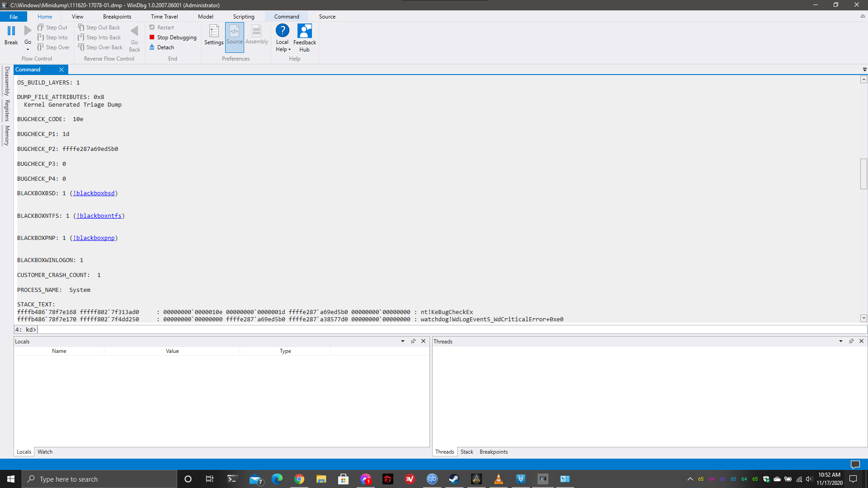The width and height of the screenshot is (868, 488).
Task: Toggle Assembly mode preference
Action: tap(257, 35)
